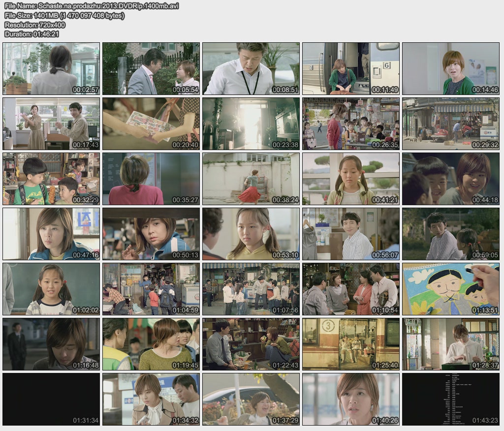Select the children's drawing thumbnail at 01:13:51
The height and width of the screenshot is (431, 504).
click(451, 289)
